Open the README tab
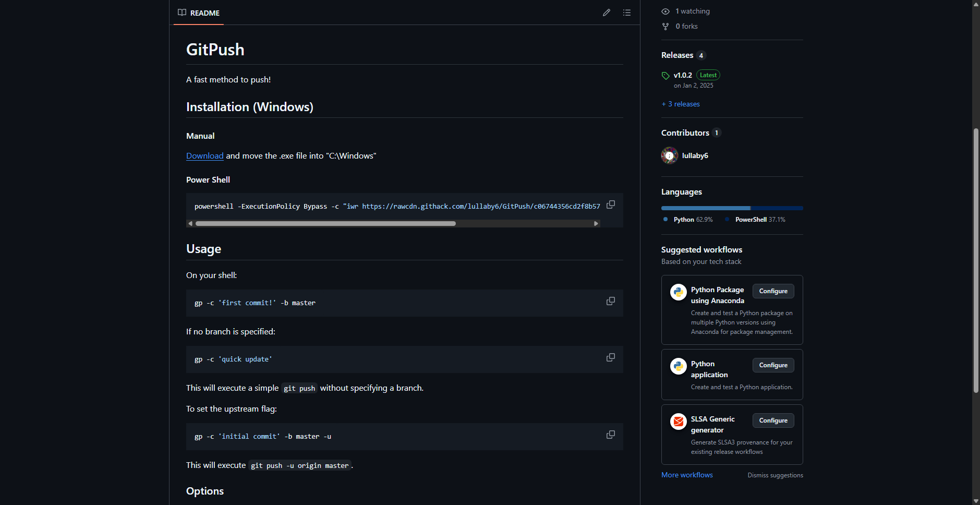 [x=199, y=13]
